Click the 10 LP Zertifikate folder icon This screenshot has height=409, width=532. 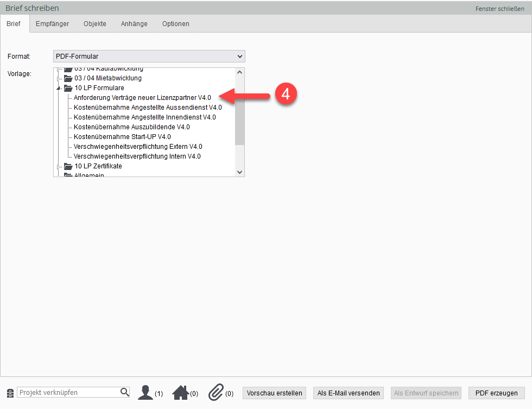68,166
